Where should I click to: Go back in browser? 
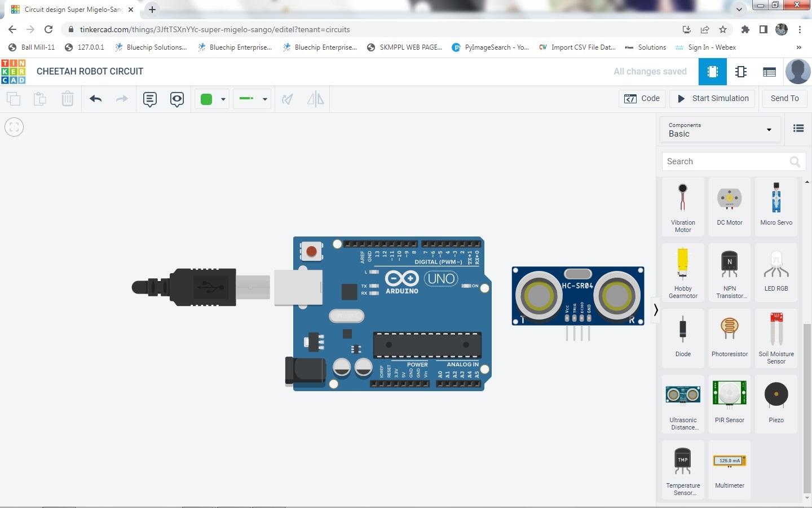[12, 29]
